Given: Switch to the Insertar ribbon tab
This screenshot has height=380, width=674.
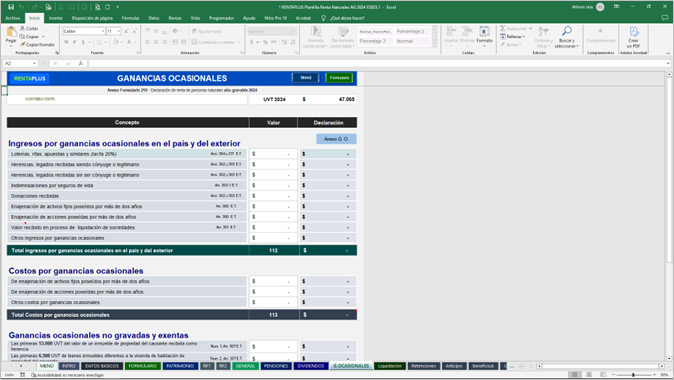Looking at the screenshot, I should (x=55, y=18).
